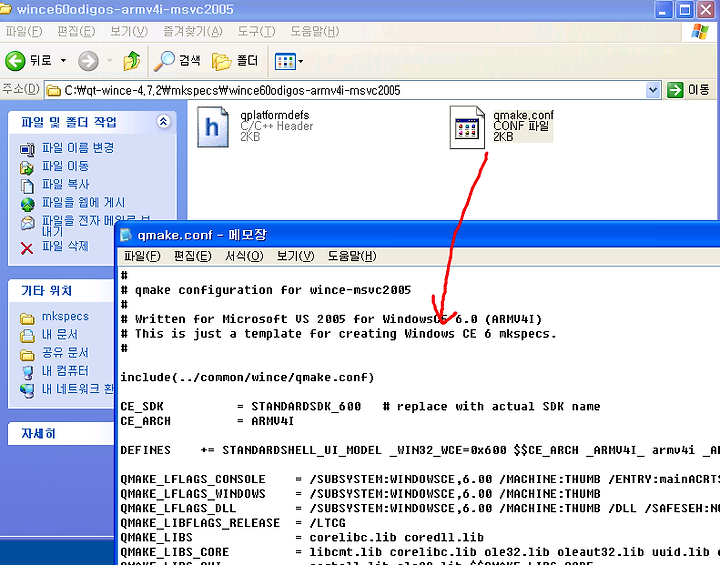Image resolution: width=720 pixels, height=565 pixels.
Task: Click the 이동 go button
Action: pos(688,90)
